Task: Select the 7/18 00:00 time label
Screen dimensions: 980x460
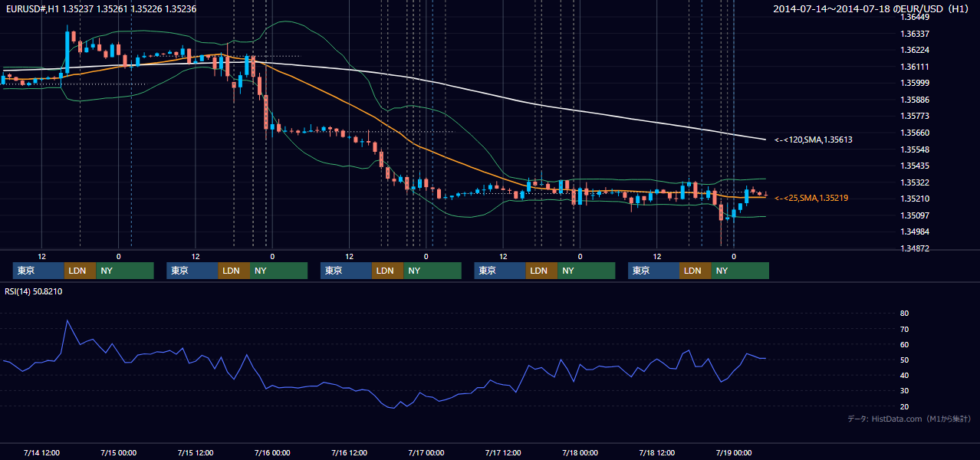Action: (580, 452)
